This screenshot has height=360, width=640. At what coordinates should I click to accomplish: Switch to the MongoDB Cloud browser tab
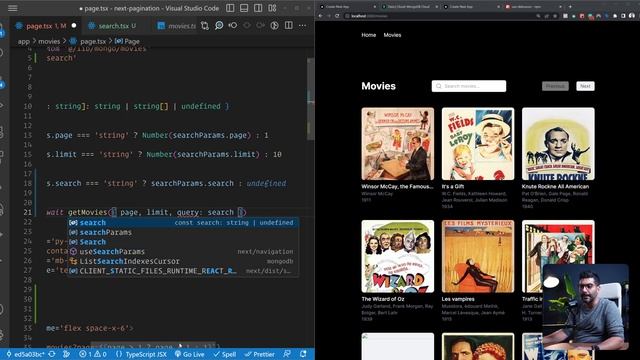[x=410, y=7]
